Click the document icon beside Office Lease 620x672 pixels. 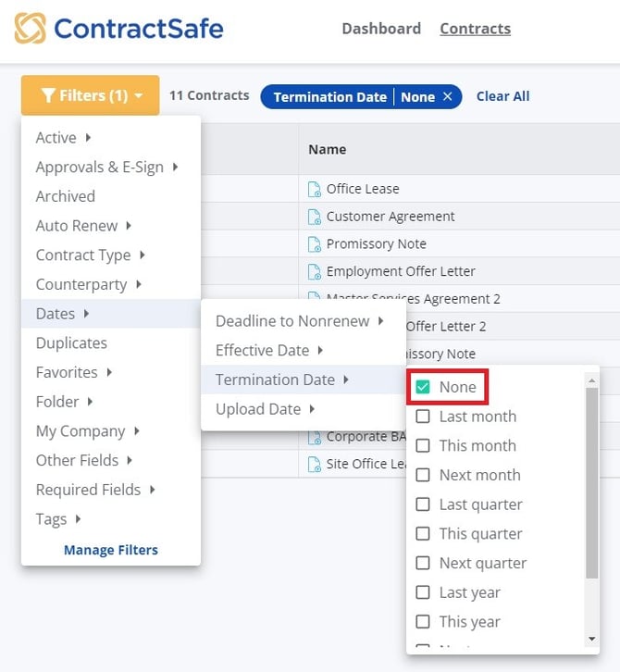[315, 189]
